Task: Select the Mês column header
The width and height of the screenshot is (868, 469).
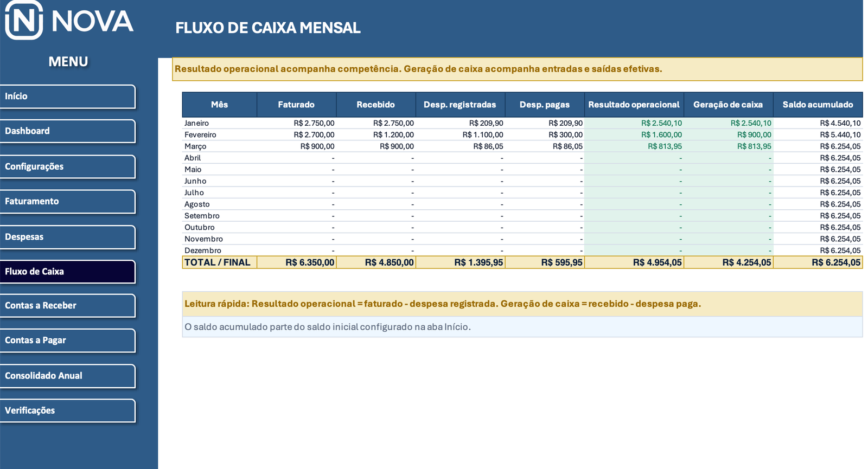Action: [219, 105]
